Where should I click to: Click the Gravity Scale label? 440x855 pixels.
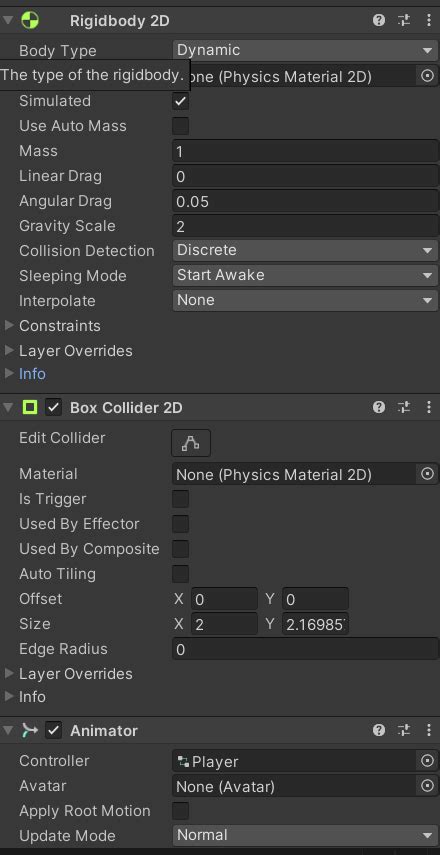[67, 226]
